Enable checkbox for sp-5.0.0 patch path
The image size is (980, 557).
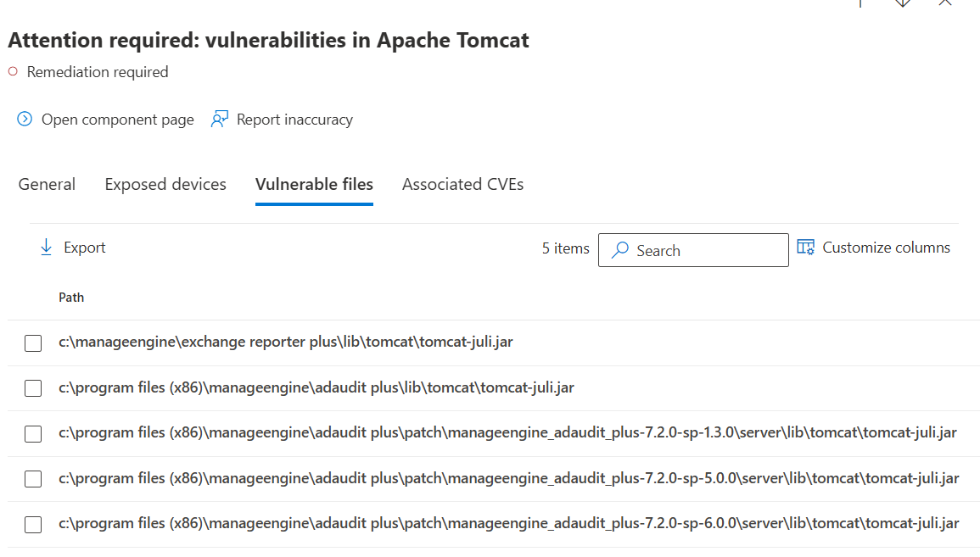tap(33, 479)
